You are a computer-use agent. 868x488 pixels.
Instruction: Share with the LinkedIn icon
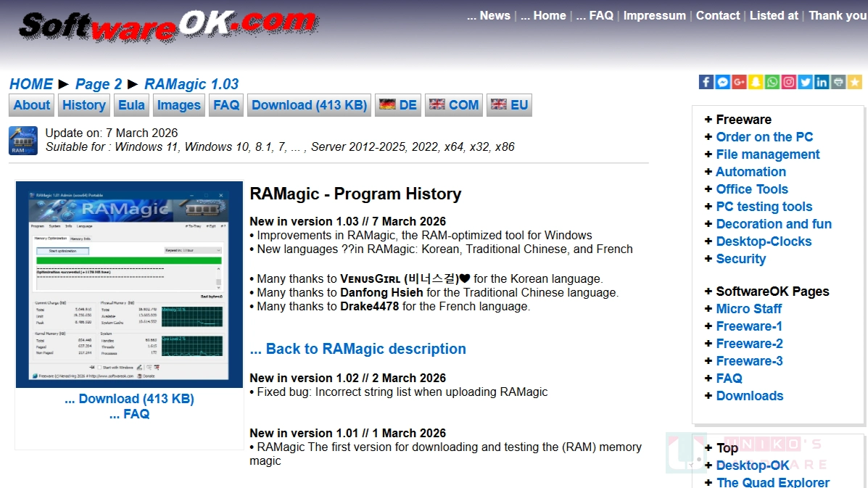[822, 83]
